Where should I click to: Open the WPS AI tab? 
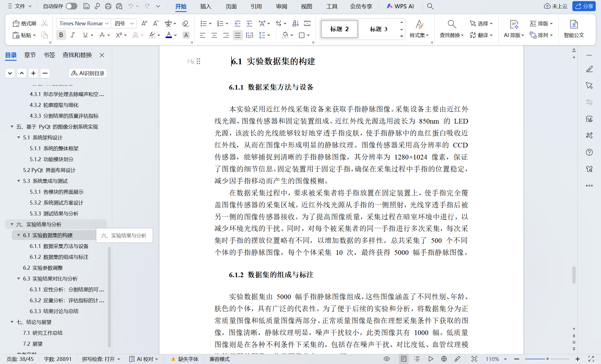tap(400, 6)
